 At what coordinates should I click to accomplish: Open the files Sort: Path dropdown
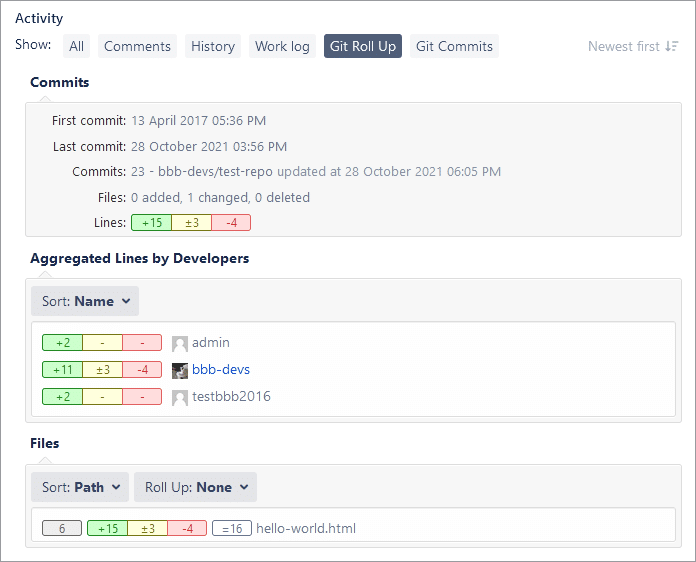(x=80, y=487)
